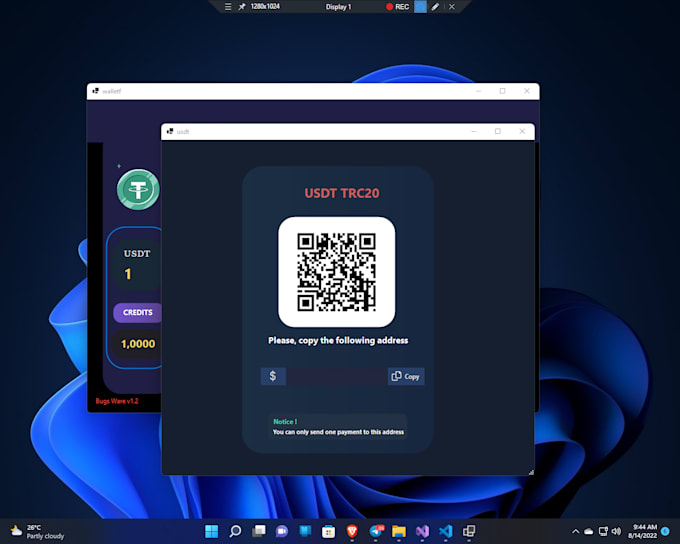
Task: Click the 1280x1024 resolution label
Action: point(265,7)
